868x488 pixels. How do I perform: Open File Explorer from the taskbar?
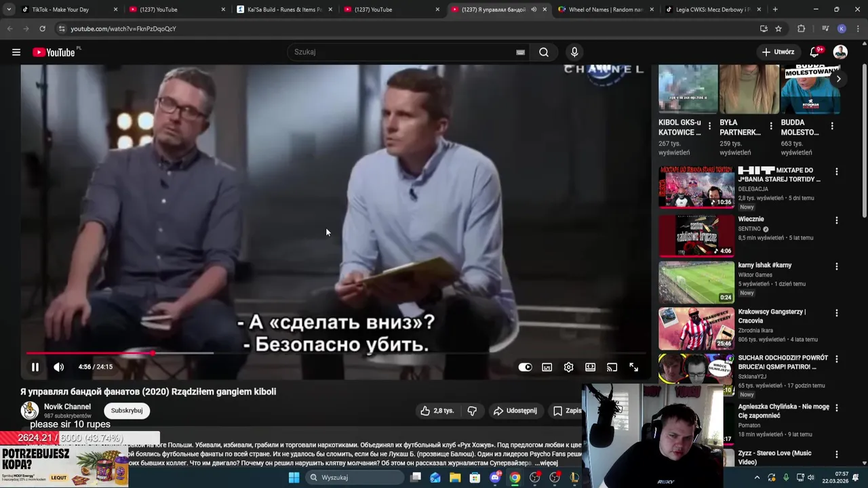tap(455, 477)
